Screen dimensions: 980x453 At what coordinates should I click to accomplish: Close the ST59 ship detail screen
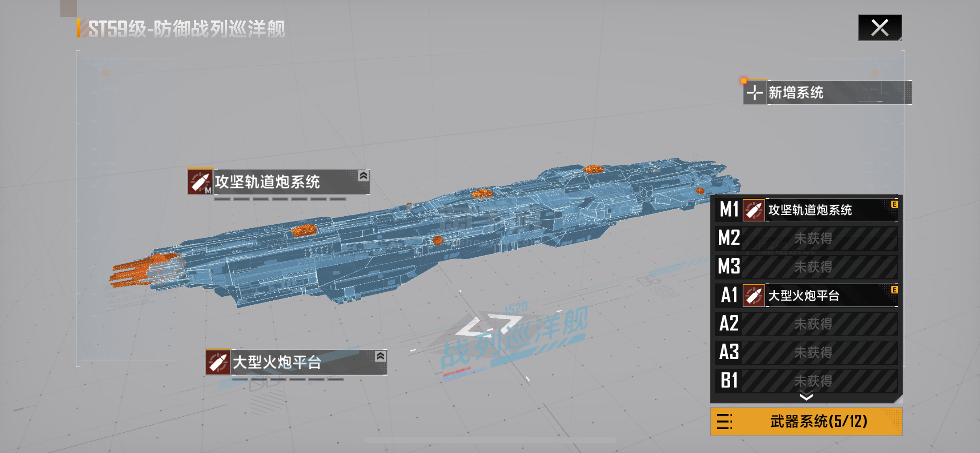pyautogui.click(x=880, y=28)
